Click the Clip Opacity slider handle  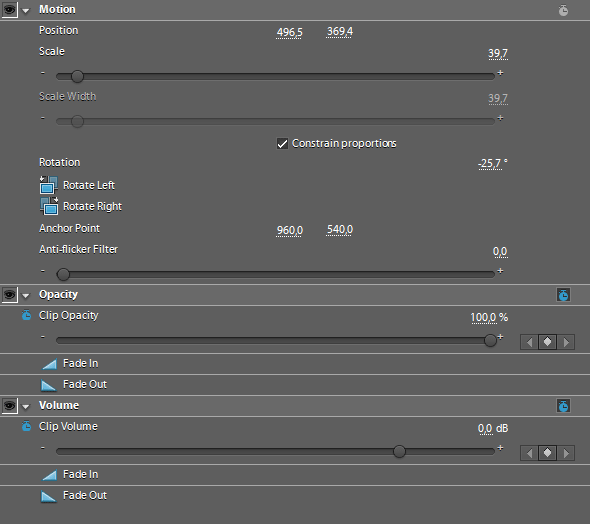click(490, 340)
